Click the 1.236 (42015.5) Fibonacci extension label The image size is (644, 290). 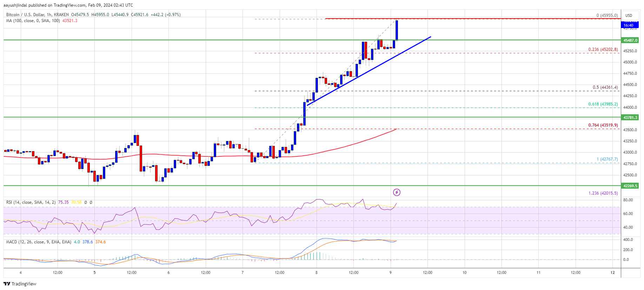[603, 193]
